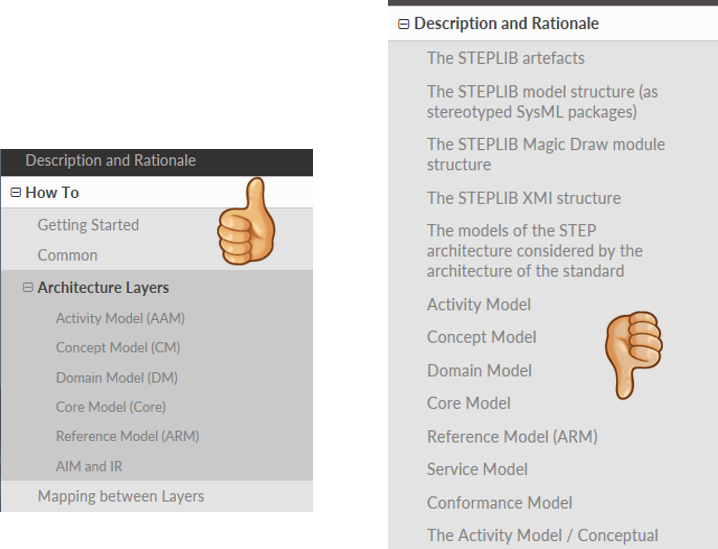Select The STEPLIB XMI structure
Image resolution: width=718 pixels, height=549 pixels.
click(523, 198)
